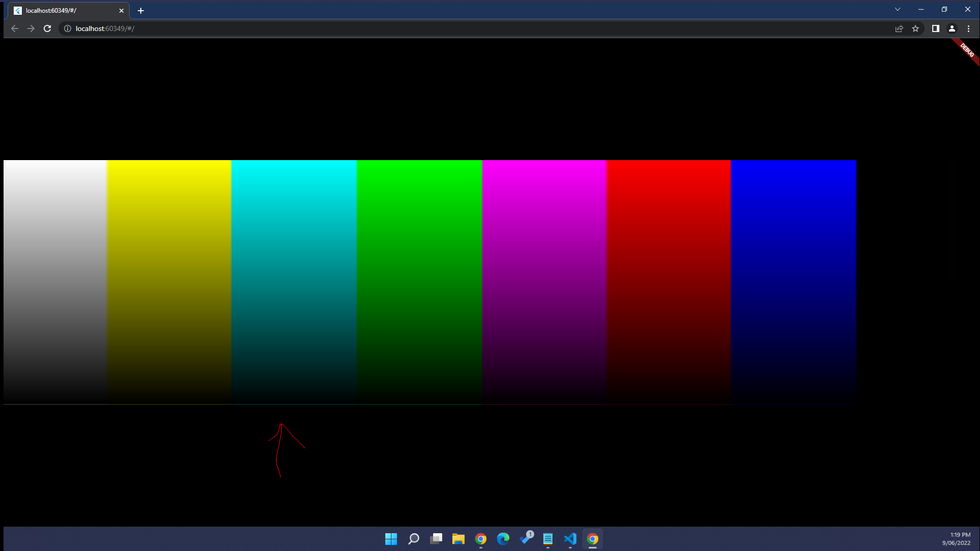Open Microsoft Edge from the taskbar
The width and height of the screenshot is (980, 551).
(x=503, y=539)
